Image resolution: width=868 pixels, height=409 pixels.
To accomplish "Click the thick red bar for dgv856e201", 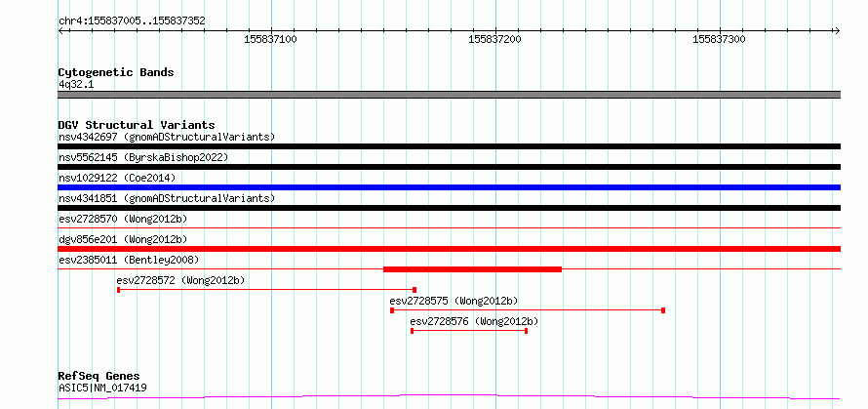I will coord(449,249).
